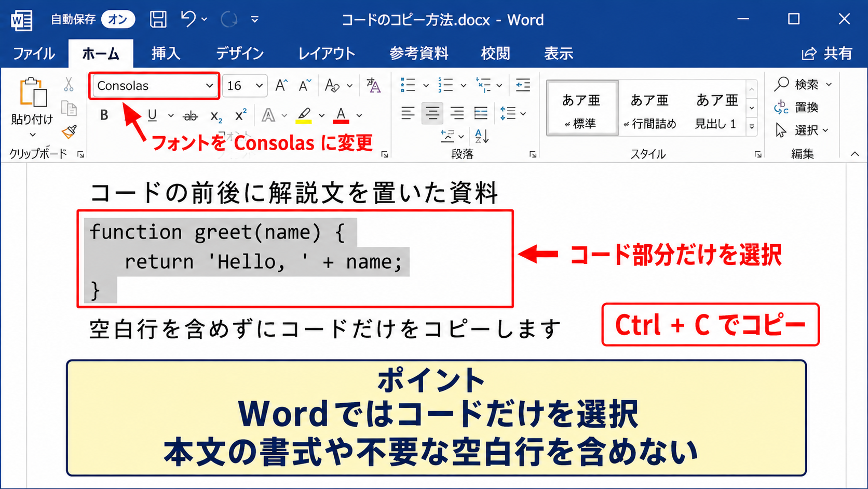Screen dimensions: 868x489
Task: Activate the Format Painter brush icon
Action: click(x=69, y=132)
